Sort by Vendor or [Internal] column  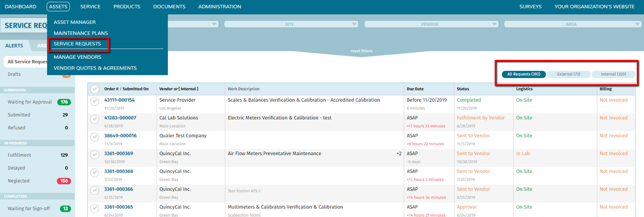[179, 89]
